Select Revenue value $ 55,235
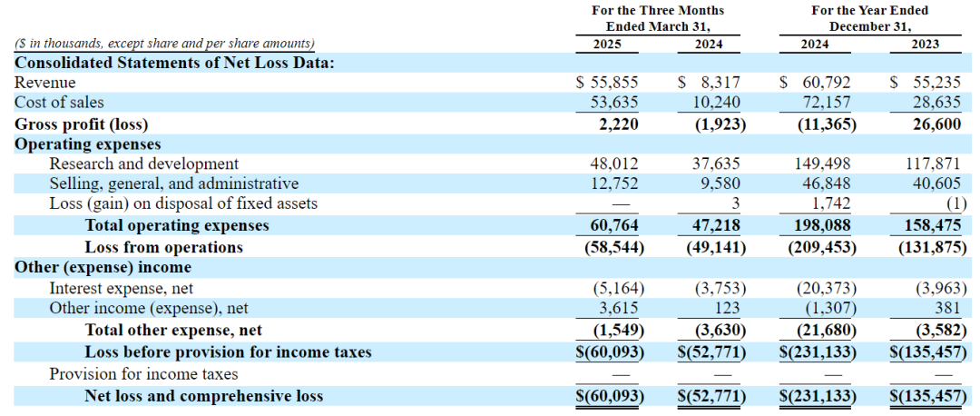980x416 pixels. click(925, 83)
